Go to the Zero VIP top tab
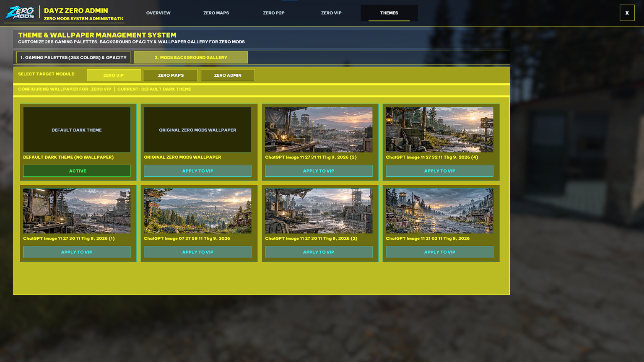Viewport: 644px width, 362px height. [x=331, y=13]
